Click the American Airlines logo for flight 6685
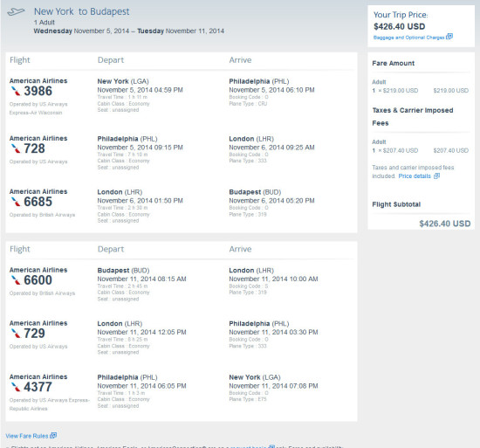This screenshot has height=448, width=480. pyautogui.click(x=16, y=202)
